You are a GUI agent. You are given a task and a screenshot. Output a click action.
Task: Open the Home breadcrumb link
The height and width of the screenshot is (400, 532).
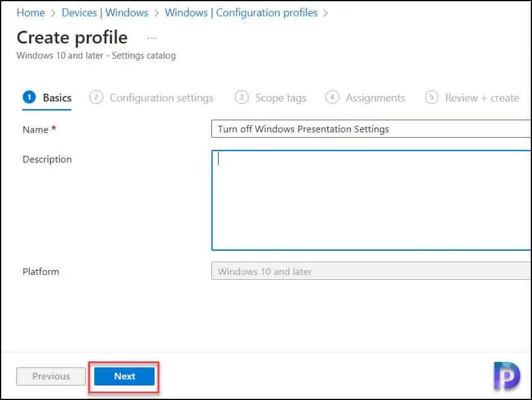pyautogui.click(x=31, y=13)
